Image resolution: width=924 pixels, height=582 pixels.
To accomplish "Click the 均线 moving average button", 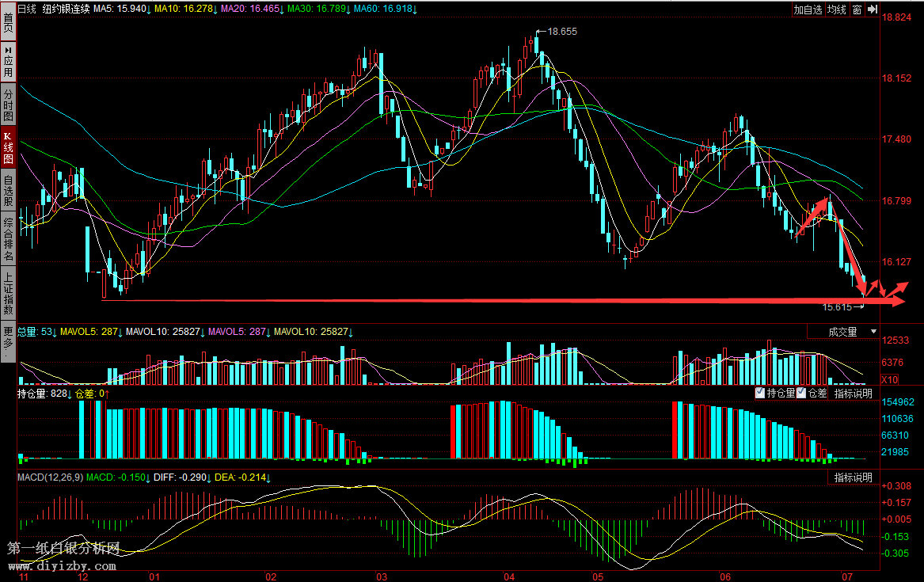I will coord(837,10).
